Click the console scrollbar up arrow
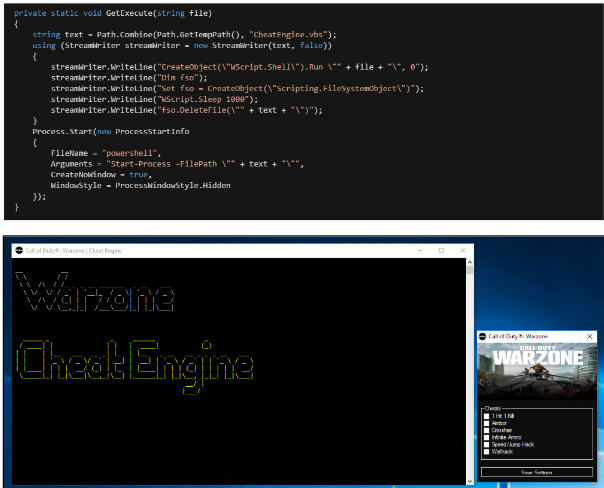This screenshot has width=604, height=488. pos(470,262)
